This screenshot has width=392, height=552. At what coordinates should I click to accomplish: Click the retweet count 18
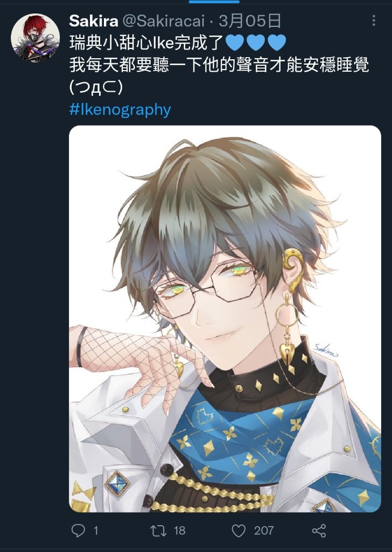[x=179, y=530]
